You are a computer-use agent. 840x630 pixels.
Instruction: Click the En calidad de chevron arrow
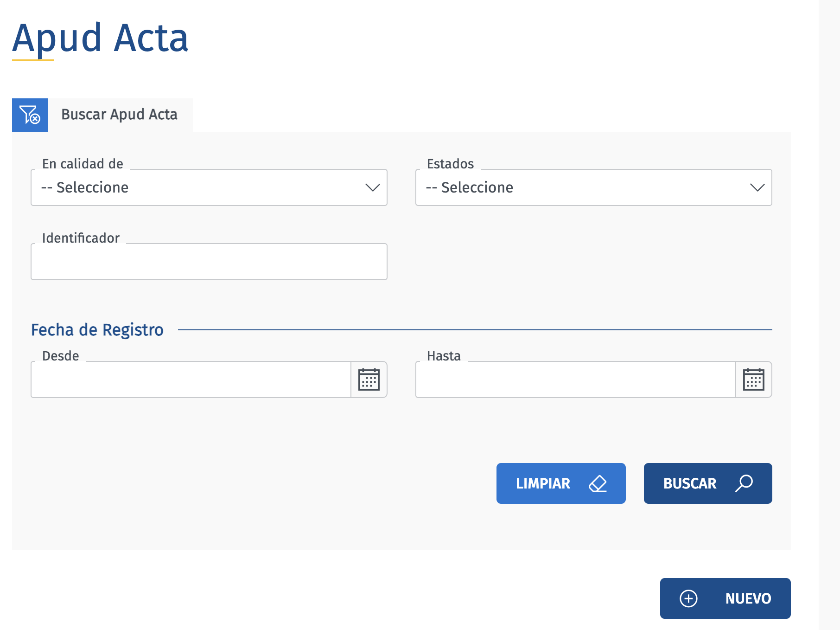click(x=372, y=187)
